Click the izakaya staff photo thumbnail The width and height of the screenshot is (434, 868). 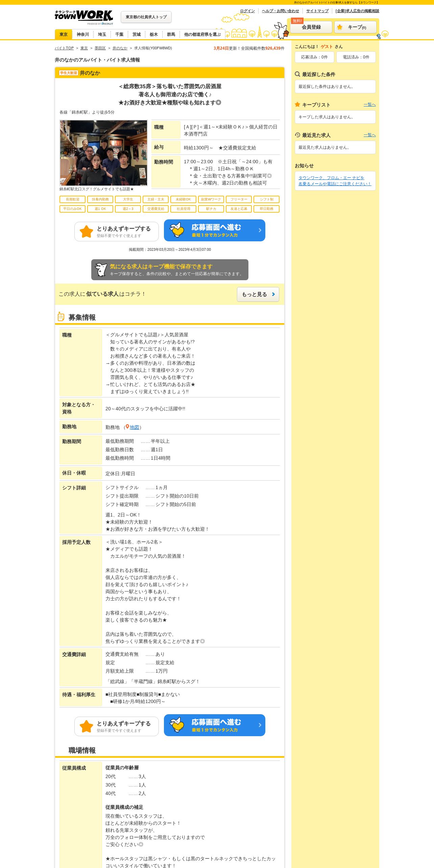point(103,153)
